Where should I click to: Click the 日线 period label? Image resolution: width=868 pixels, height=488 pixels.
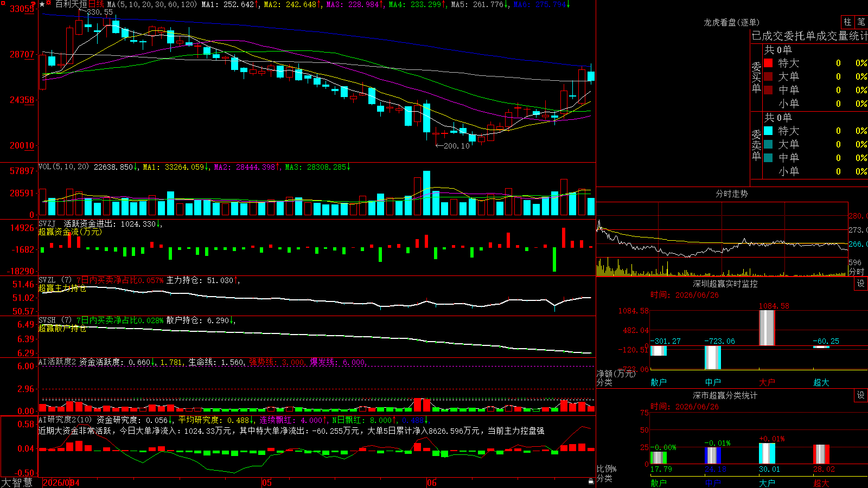[x=96, y=4]
